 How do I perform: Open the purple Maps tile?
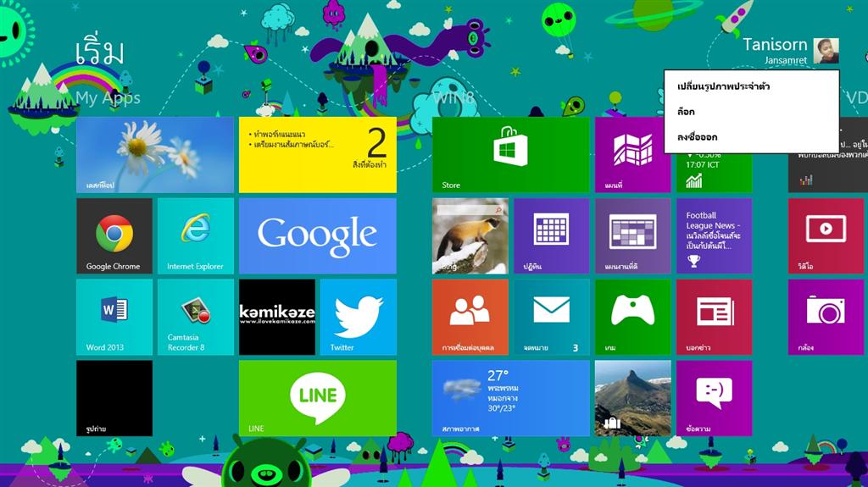click(632, 155)
